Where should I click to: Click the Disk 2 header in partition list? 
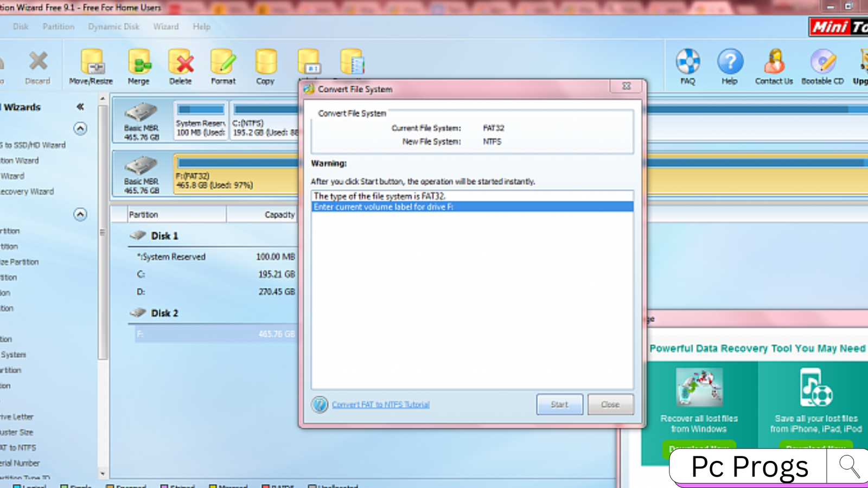coord(164,313)
